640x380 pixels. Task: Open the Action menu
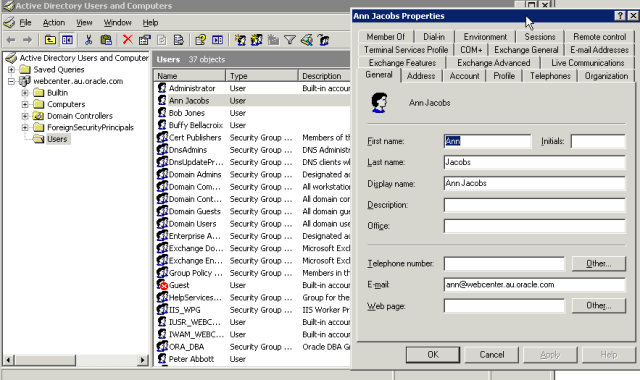[54, 22]
